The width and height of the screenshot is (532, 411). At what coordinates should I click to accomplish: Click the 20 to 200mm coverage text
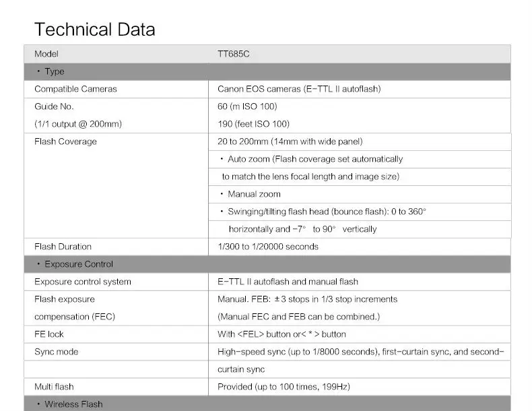click(290, 141)
